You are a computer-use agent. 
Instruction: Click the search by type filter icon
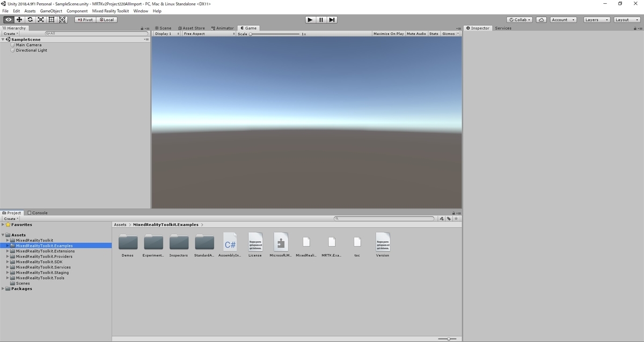point(442,219)
